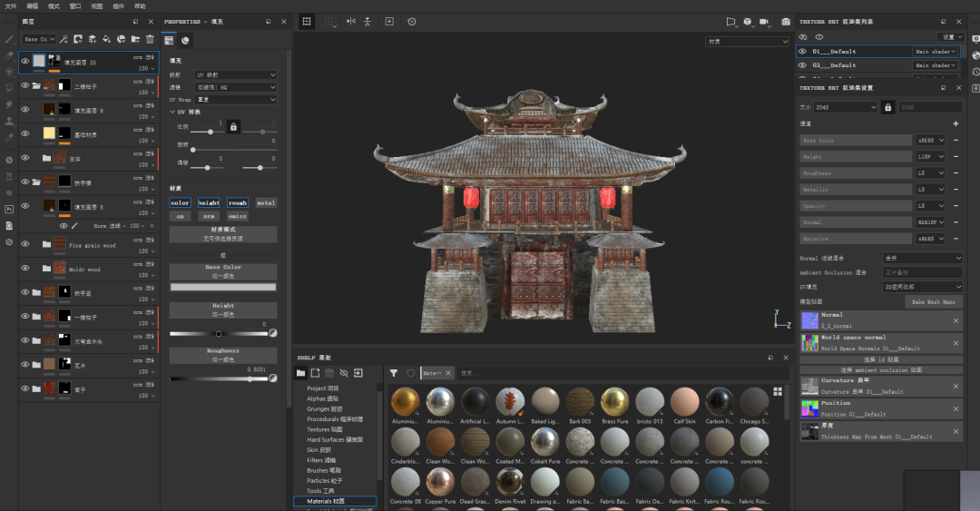This screenshot has height=511, width=980.
Task: Open Main shader dropdown for 01___Default
Action: [x=936, y=52]
